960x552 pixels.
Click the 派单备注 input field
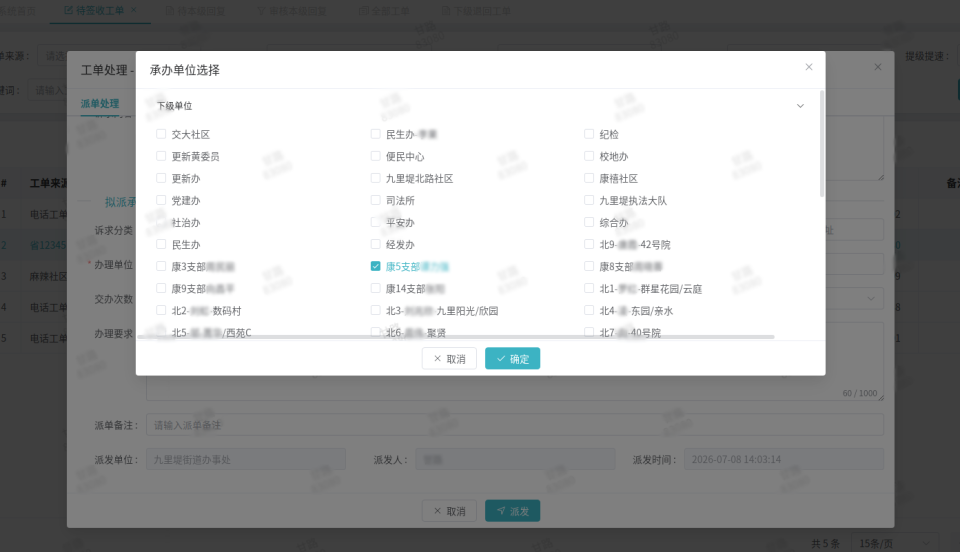click(515, 425)
